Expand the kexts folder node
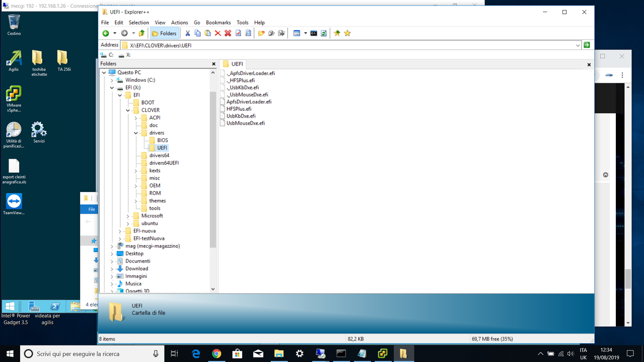644x362 pixels. tap(136, 170)
